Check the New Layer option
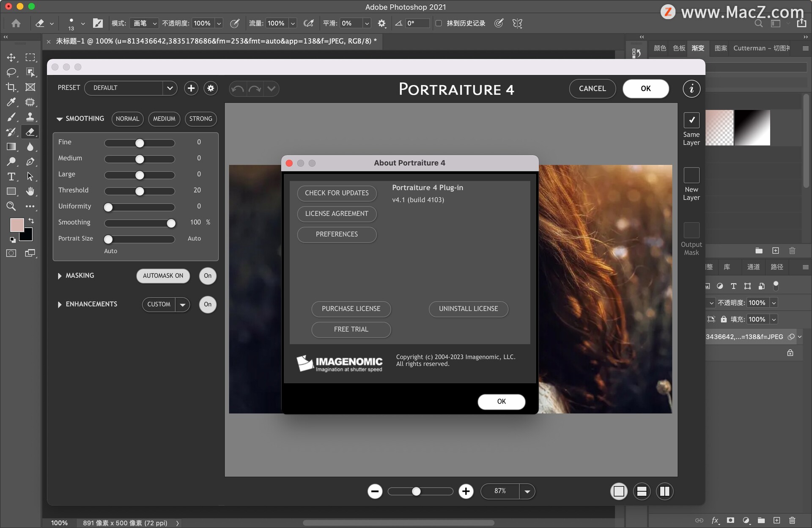The height and width of the screenshot is (528, 812). coord(691,175)
